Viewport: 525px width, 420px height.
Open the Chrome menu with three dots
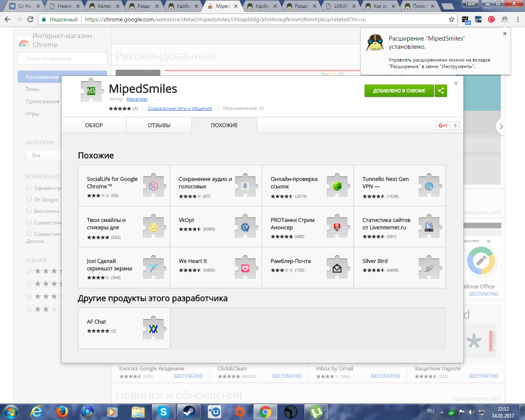coord(518,19)
